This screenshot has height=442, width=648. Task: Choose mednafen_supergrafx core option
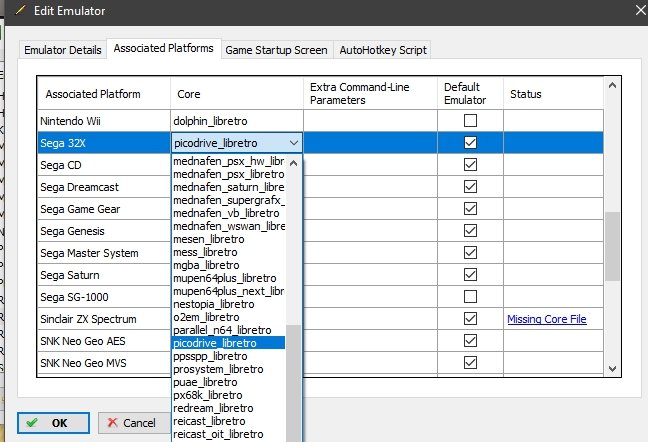pyautogui.click(x=229, y=200)
